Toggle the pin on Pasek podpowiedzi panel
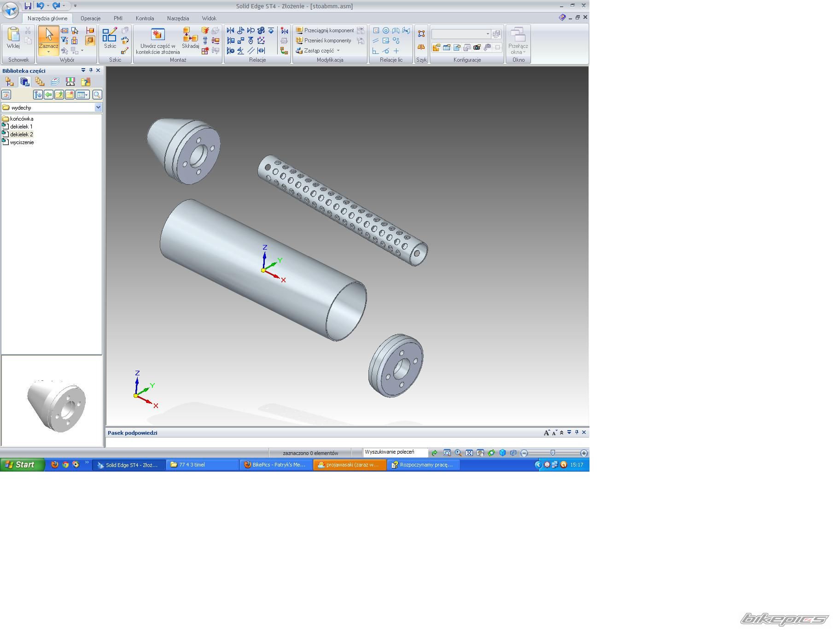Viewport: 840px width, 630px height. coord(577,432)
